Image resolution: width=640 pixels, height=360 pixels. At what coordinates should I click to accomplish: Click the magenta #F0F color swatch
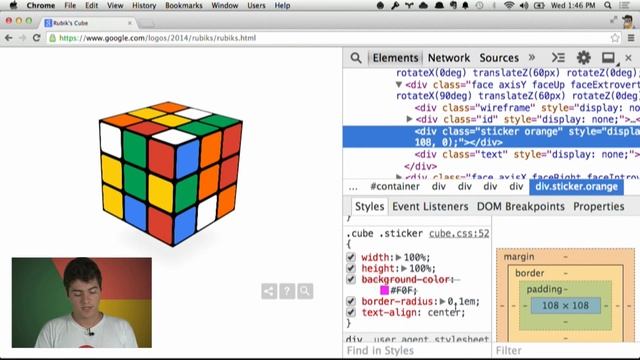click(x=384, y=290)
